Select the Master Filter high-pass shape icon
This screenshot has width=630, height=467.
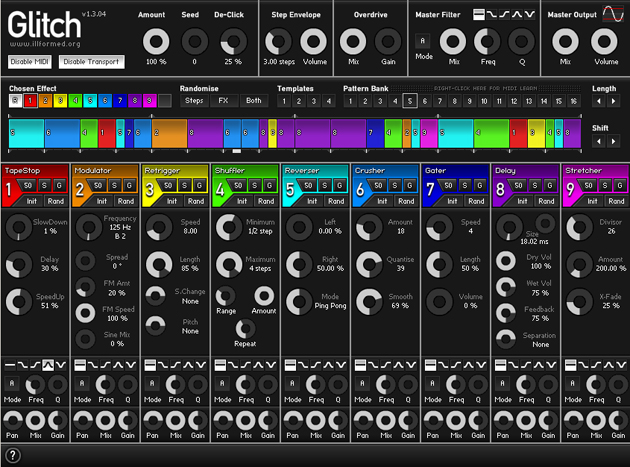tap(504, 14)
